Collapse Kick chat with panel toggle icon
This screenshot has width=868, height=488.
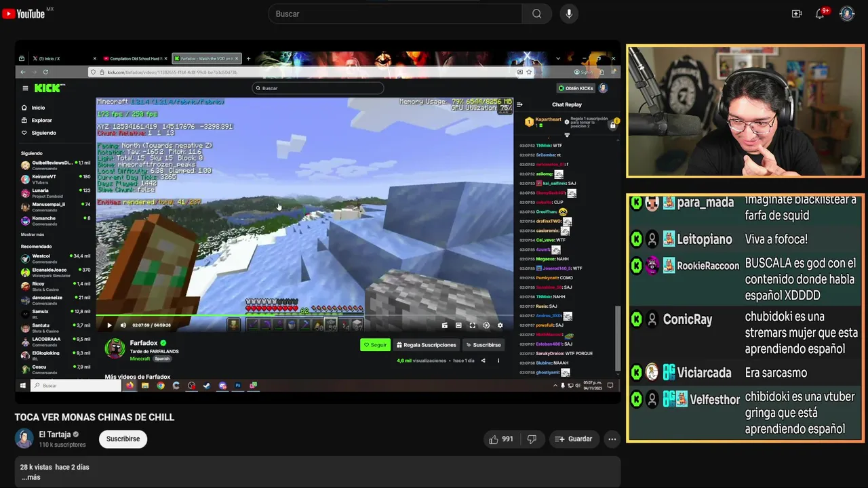(x=519, y=104)
